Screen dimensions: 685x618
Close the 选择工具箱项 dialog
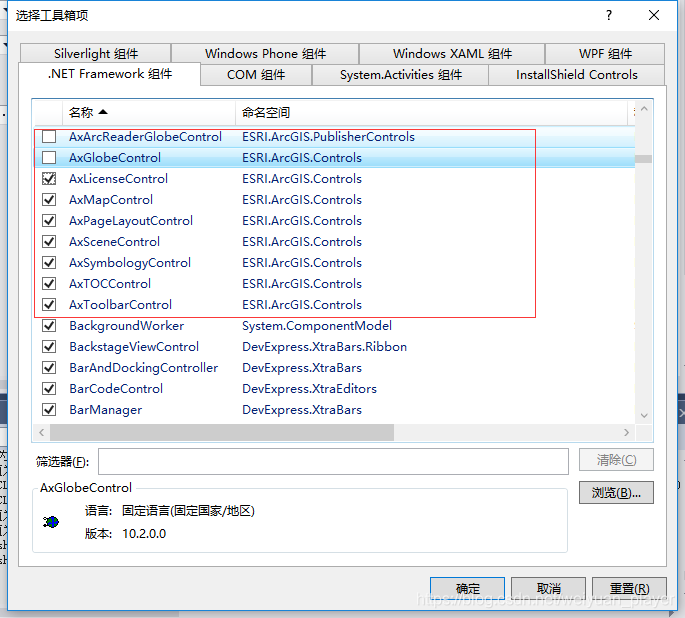[x=654, y=16]
